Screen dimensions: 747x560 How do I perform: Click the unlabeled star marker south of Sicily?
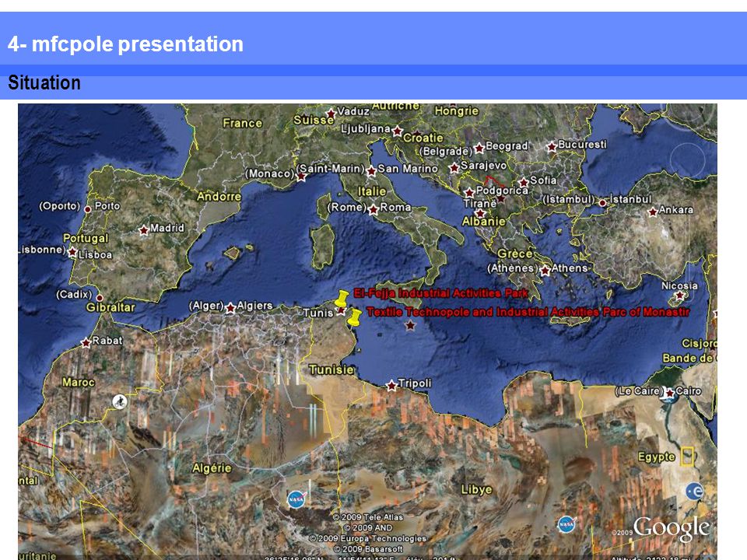pyautogui.click(x=410, y=326)
